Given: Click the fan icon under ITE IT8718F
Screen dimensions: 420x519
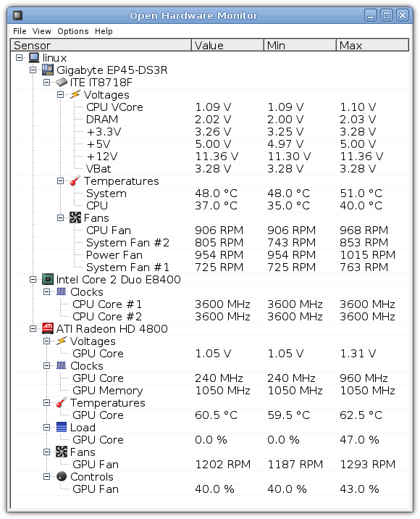Looking at the screenshot, I should click(x=75, y=217).
